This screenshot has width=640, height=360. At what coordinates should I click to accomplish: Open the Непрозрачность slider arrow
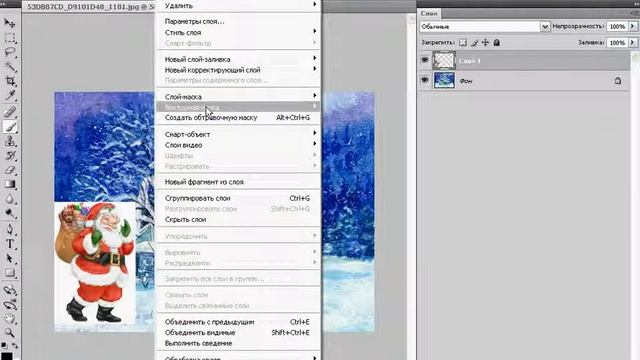pyautogui.click(x=633, y=26)
